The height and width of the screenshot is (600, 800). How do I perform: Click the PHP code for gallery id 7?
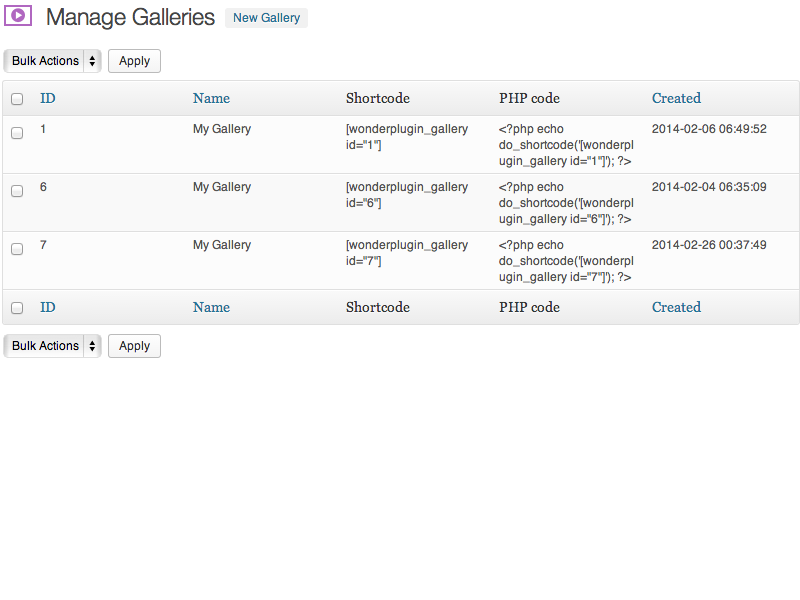(566, 261)
